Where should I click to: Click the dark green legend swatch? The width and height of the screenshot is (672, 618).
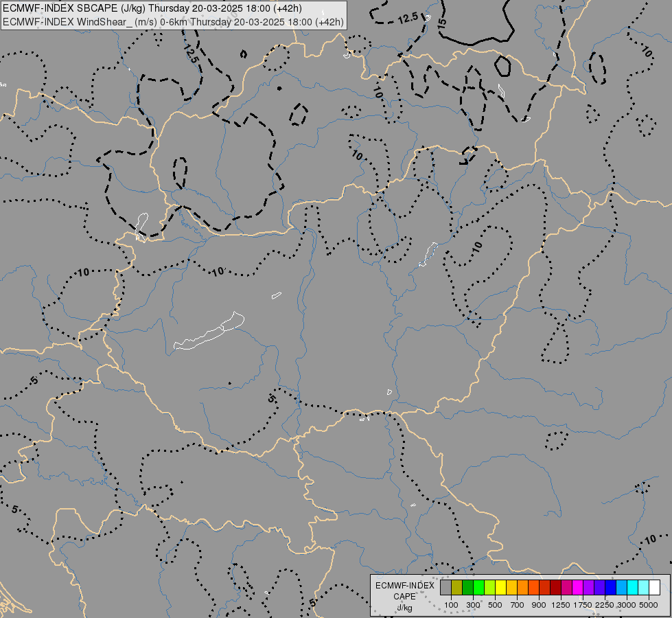tap(467, 587)
